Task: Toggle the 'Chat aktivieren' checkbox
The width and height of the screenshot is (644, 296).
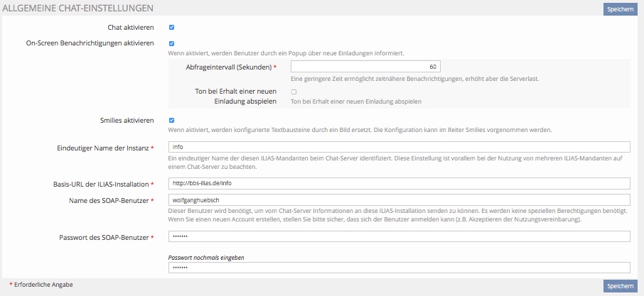Action: (x=171, y=28)
